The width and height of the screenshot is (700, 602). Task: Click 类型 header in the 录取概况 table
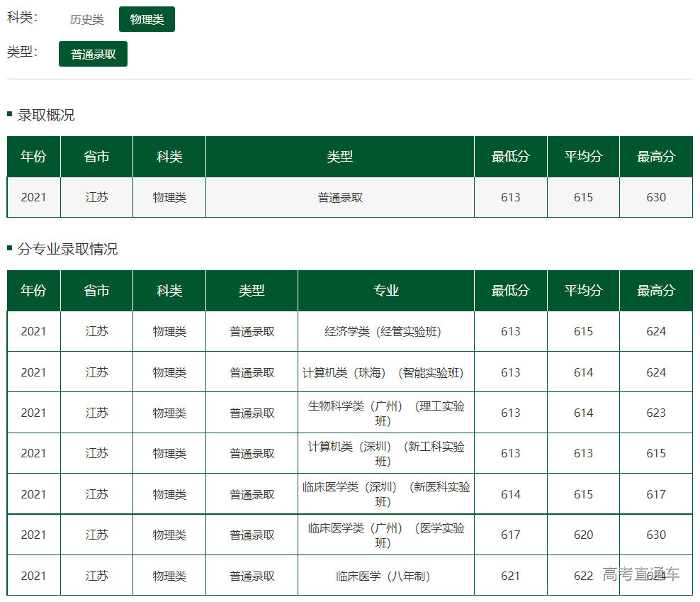tap(339, 157)
